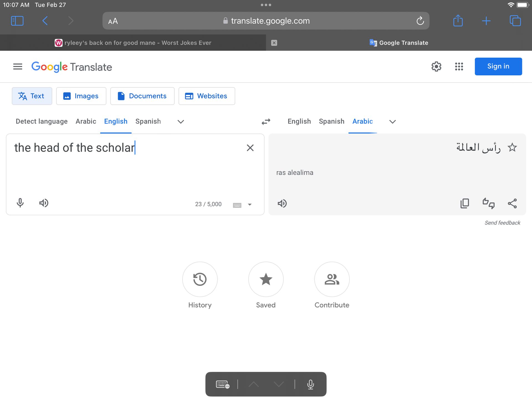Viewport: 532px width, 399px height.
Task: Click the Sign in button
Action: (498, 66)
